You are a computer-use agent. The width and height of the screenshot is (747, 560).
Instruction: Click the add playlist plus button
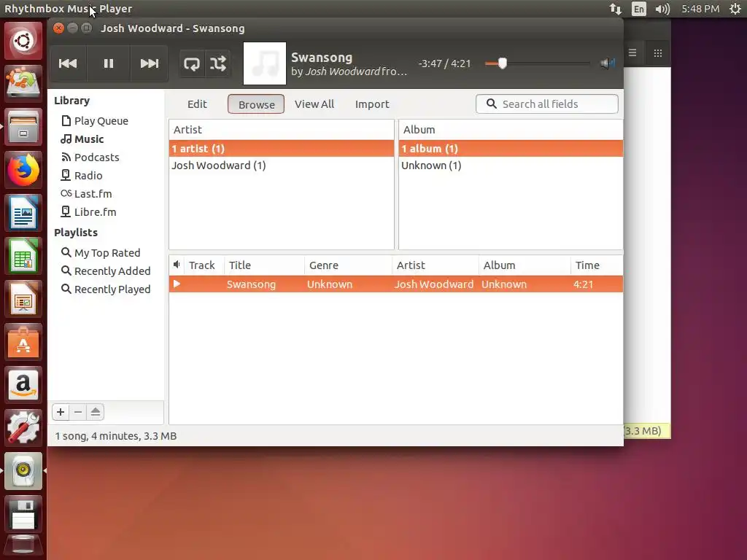[x=61, y=412]
